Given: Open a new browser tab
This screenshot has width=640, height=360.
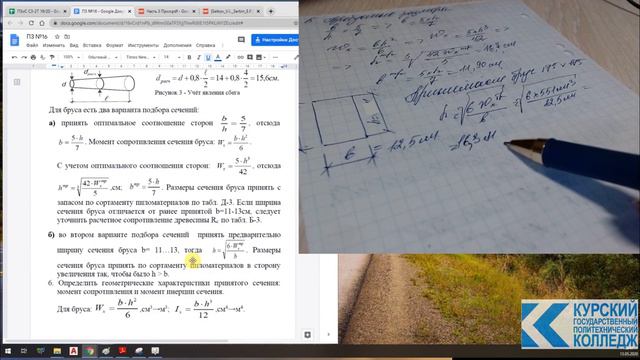Looking at the screenshot, I should pos(271,11).
